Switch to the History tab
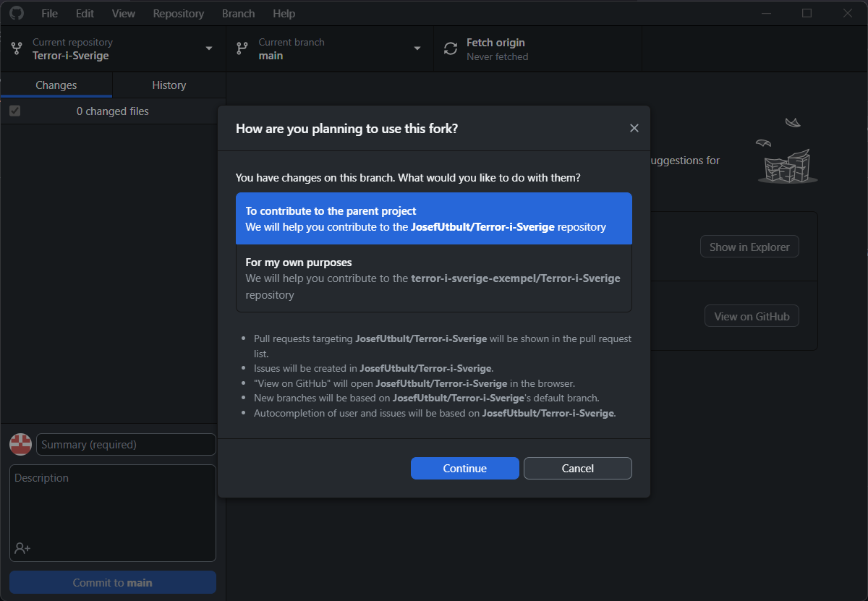This screenshot has width=868, height=601. 169,85
